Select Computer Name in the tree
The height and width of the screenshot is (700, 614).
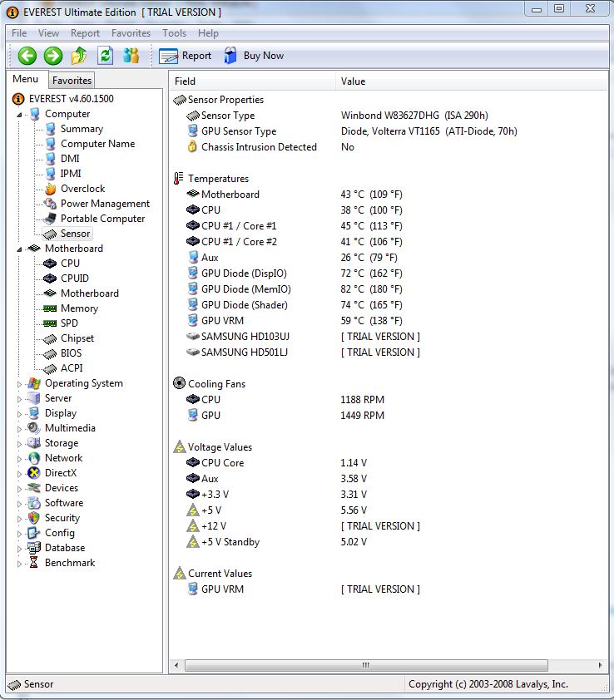(97, 144)
